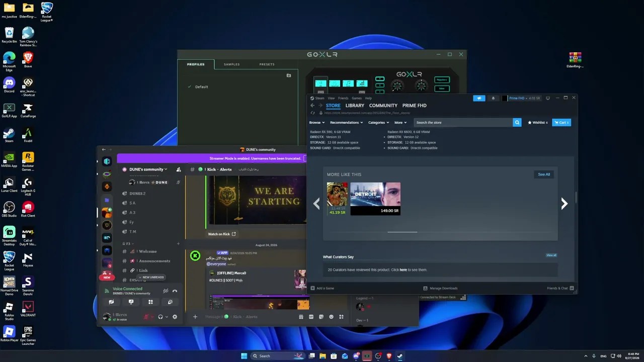The image size is (644, 362).
Task: Click 'here' link for curator reviews
Action: pos(403,270)
